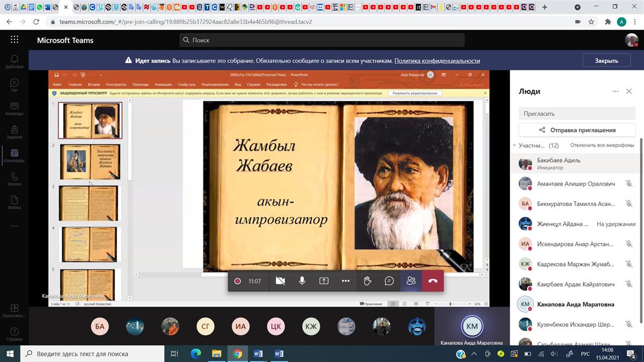Select participant Каирбаев Ардак Кайратович
Viewport: 644px width, 362px height.
(x=575, y=284)
